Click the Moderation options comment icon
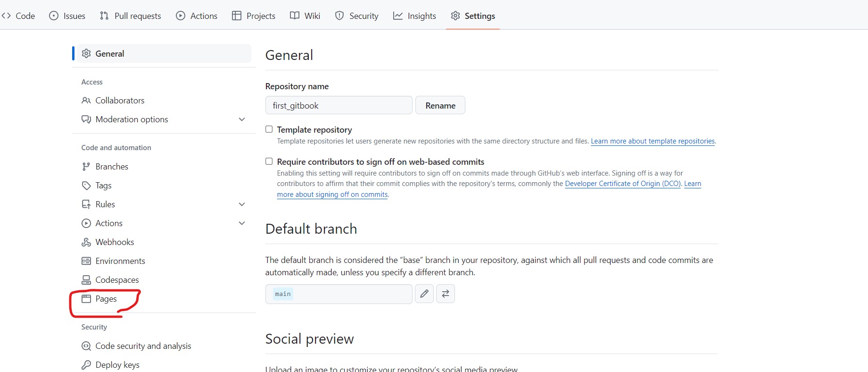 tap(86, 119)
